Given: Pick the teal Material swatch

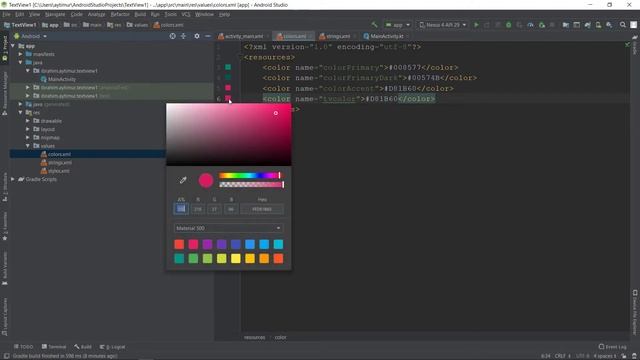Looking at the screenshot, I should [179, 258].
